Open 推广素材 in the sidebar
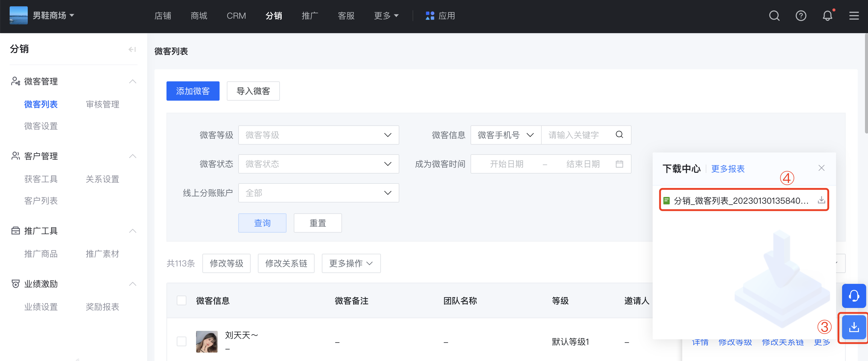Screen dimensions: 868x361 (103, 254)
